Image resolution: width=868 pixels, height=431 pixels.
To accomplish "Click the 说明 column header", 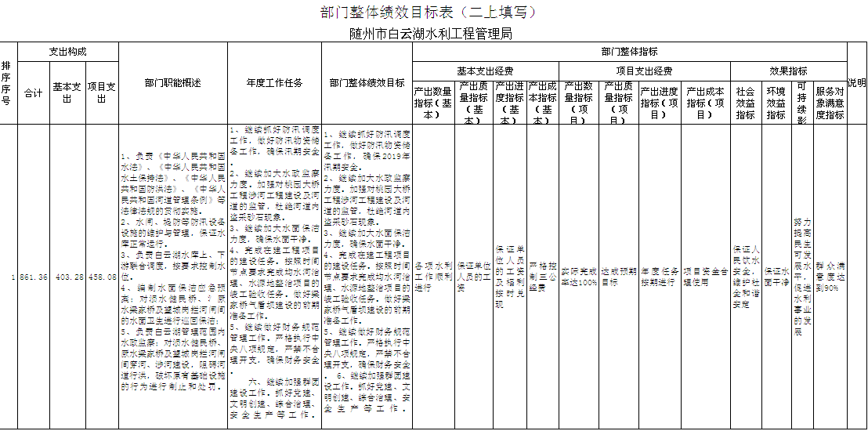I will [x=857, y=83].
